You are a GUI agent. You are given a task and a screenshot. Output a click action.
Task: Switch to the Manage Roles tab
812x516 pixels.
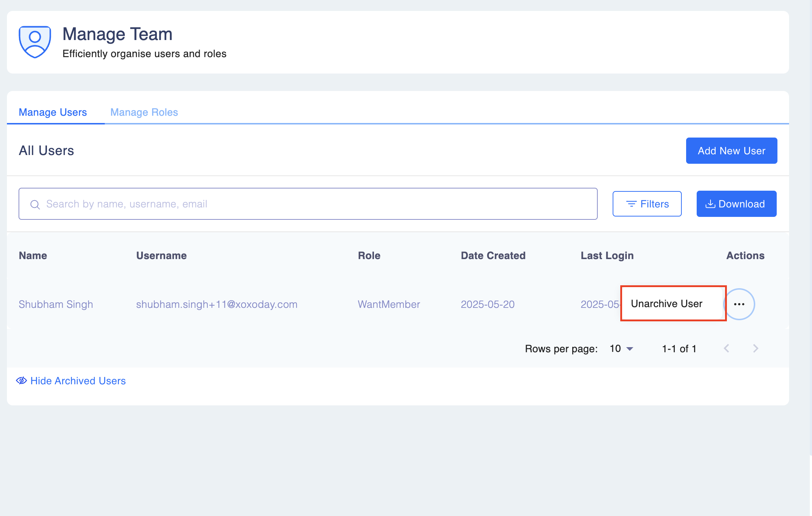(144, 112)
